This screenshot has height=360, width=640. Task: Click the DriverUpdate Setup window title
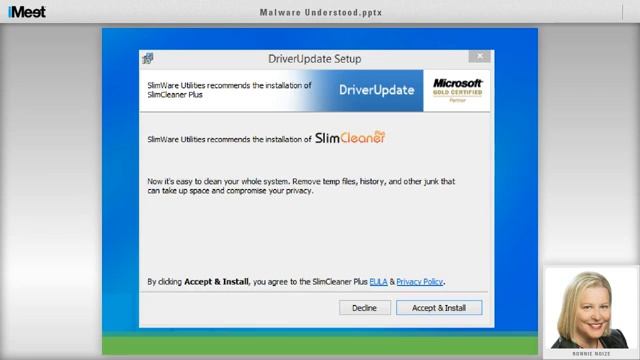pos(314,59)
